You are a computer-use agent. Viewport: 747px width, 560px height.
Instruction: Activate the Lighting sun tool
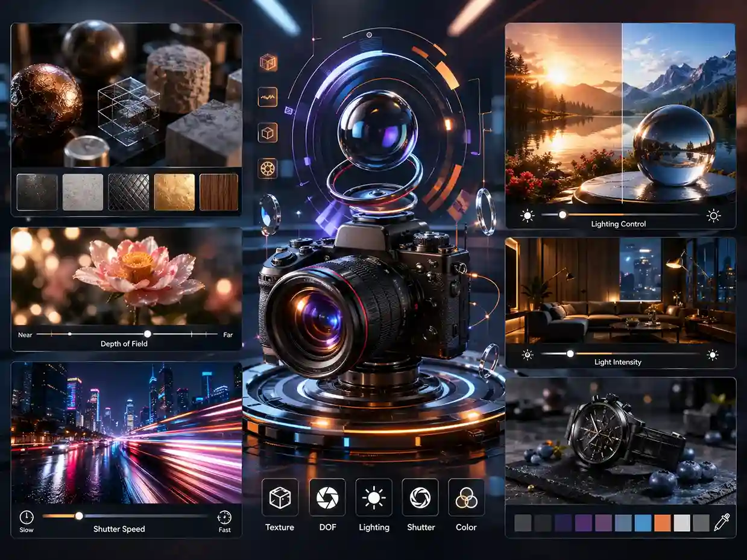click(x=374, y=497)
